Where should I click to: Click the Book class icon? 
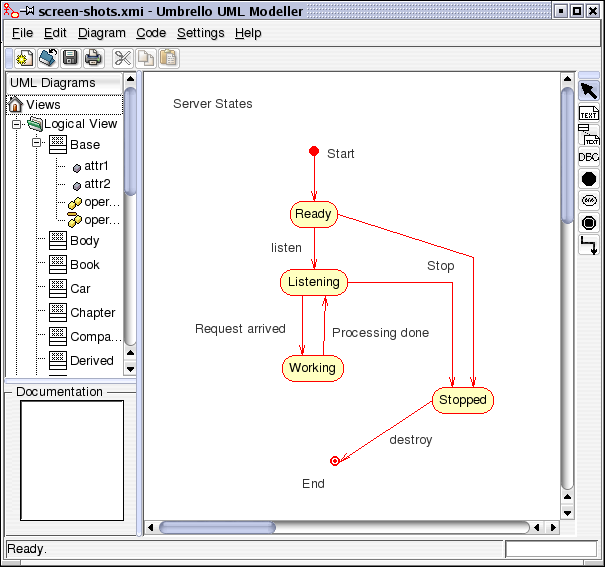click(58, 265)
